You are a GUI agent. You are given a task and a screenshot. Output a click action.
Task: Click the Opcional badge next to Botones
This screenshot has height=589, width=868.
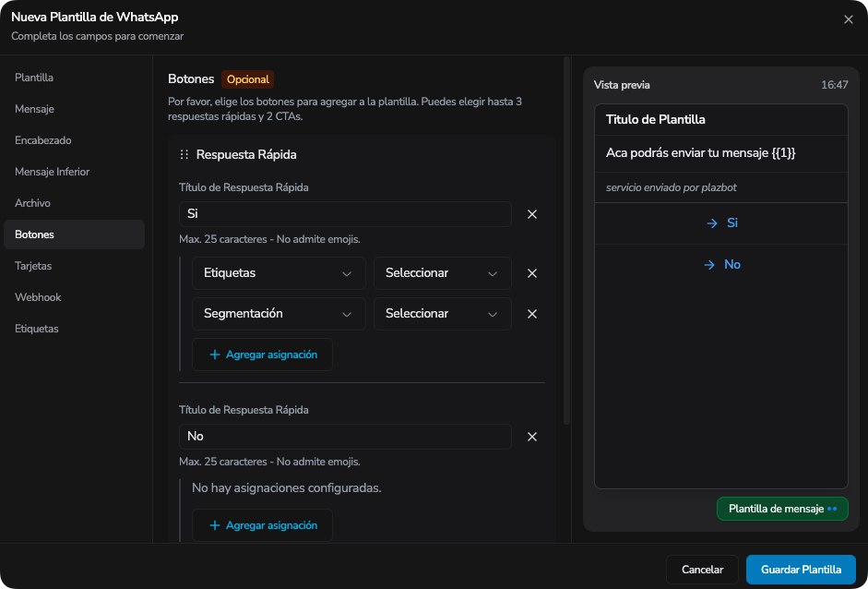point(247,79)
